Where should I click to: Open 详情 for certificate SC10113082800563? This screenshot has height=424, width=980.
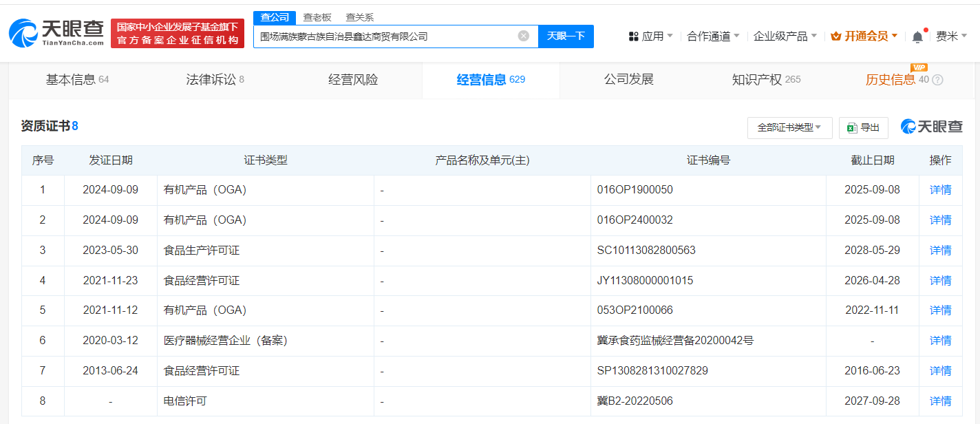click(940, 251)
